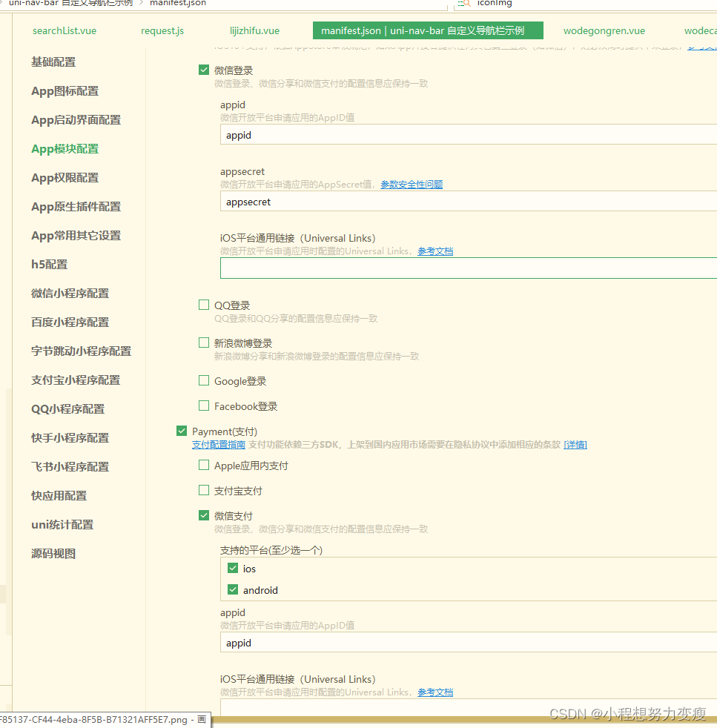This screenshot has width=717, height=728.
Task: Go to 快手小程序配置
Action: 70,438
